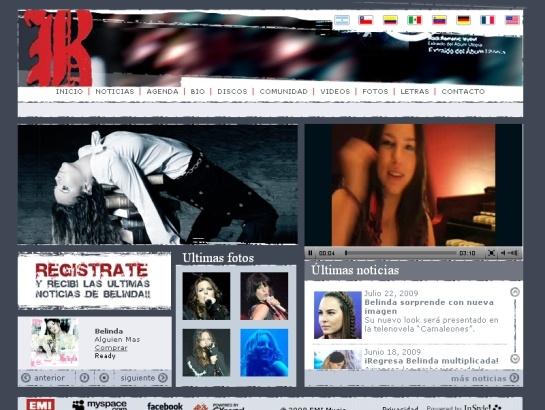Click the black-and-white Belinda feature photo

click(x=157, y=184)
